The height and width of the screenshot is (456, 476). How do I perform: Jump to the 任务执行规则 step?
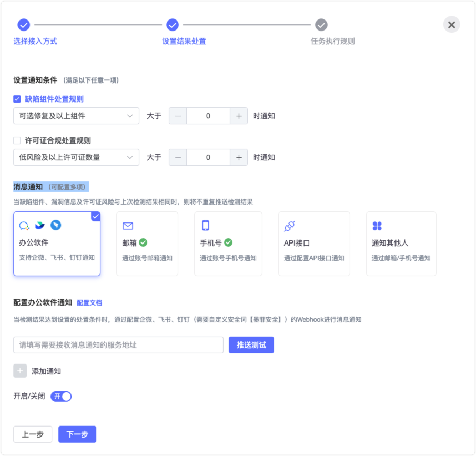pos(321,25)
